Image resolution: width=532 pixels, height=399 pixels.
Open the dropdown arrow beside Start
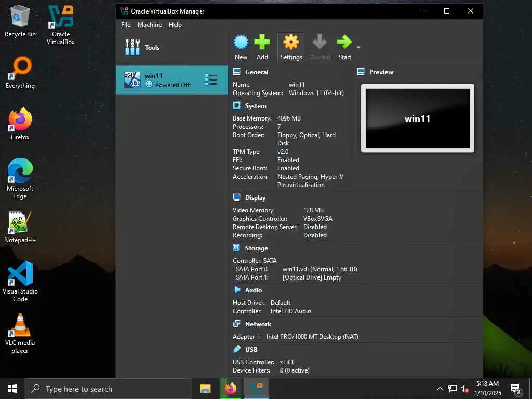(358, 47)
